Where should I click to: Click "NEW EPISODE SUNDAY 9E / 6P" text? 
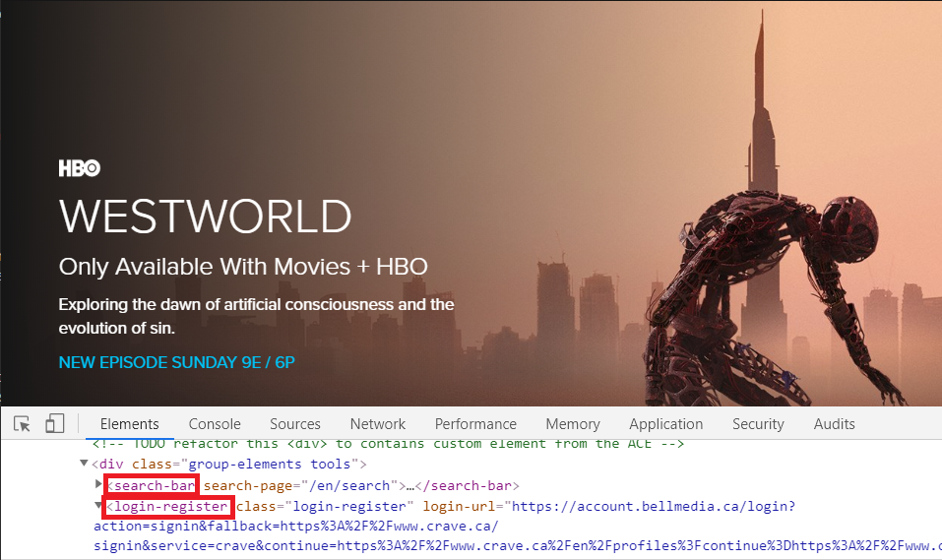[x=176, y=363]
